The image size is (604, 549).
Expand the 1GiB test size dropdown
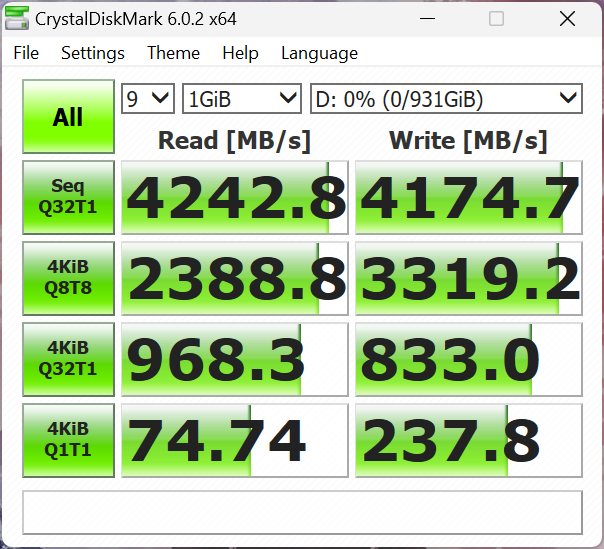point(242,98)
